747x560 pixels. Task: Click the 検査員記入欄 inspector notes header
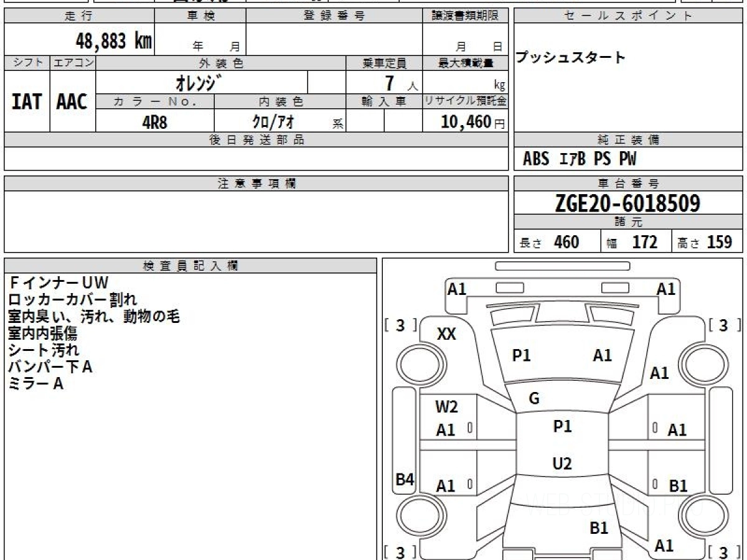click(x=190, y=266)
